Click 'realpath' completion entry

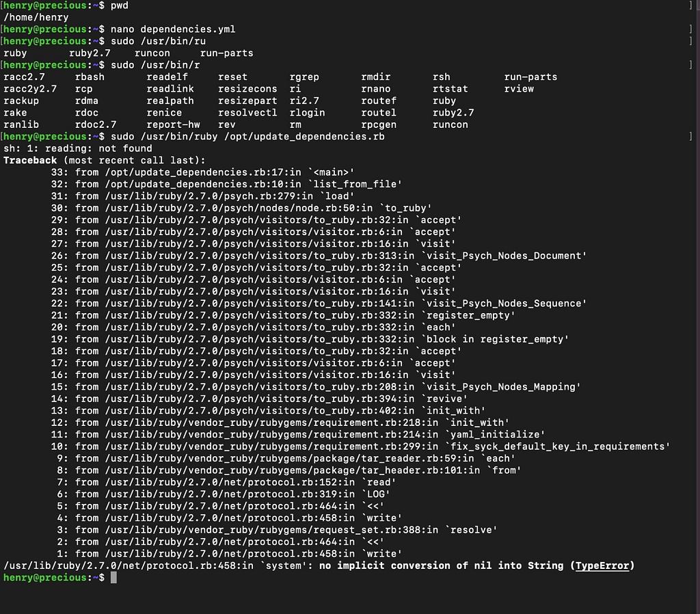(x=170, y=101)
